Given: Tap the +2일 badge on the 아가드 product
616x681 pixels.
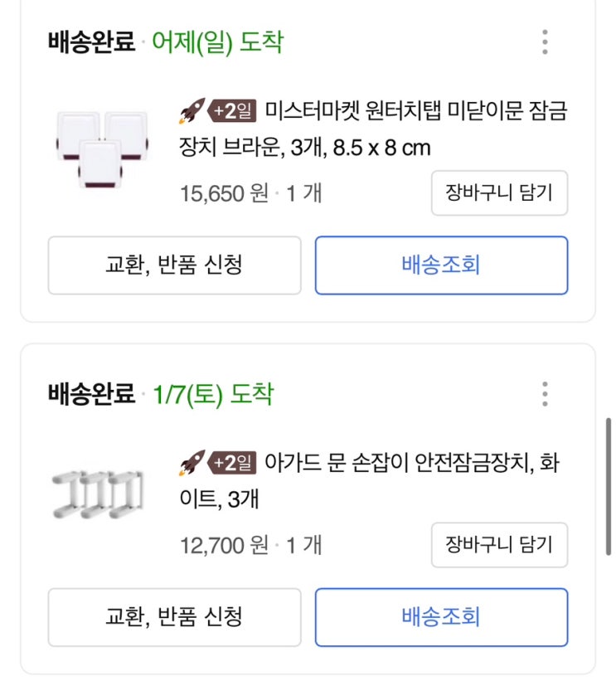Looking at the screenshot, I should coord(234,463).
